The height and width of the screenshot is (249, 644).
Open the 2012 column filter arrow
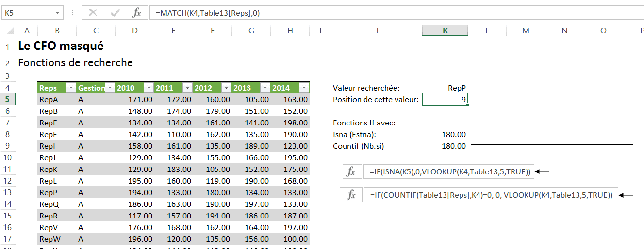pyautogui.click(x=226, y=88)
